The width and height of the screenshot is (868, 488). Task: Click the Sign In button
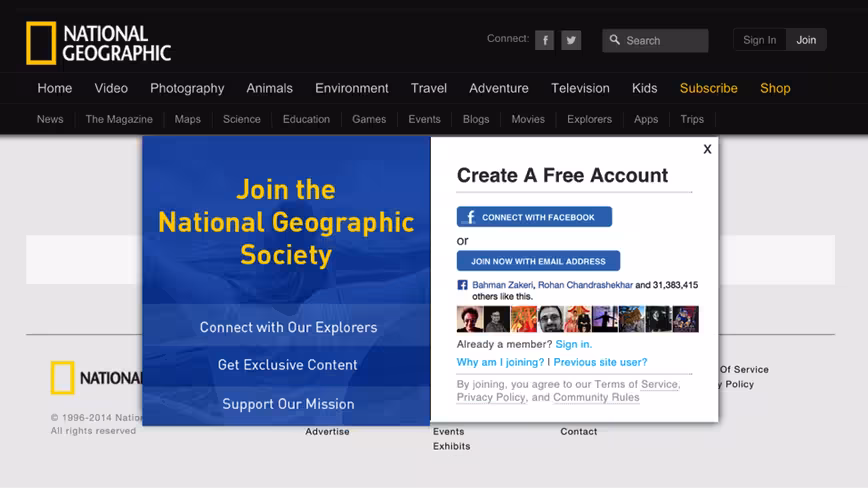click(760, 40)
